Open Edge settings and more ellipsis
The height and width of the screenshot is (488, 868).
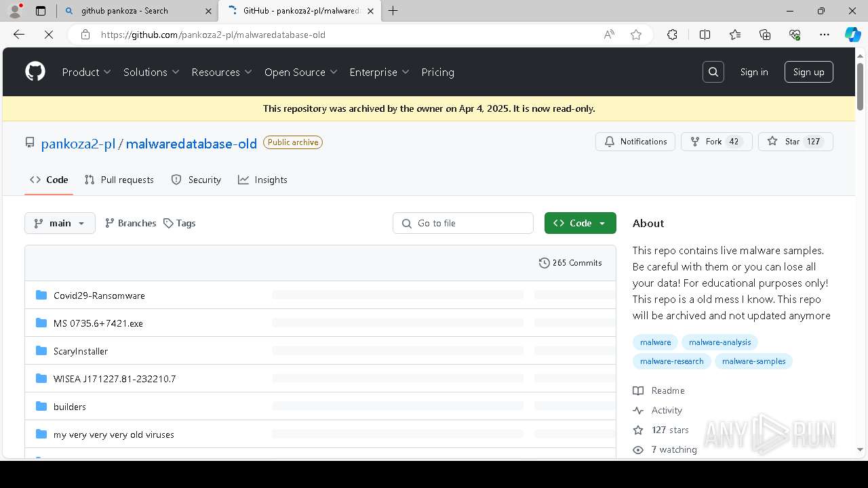click(x=825, y=35)
